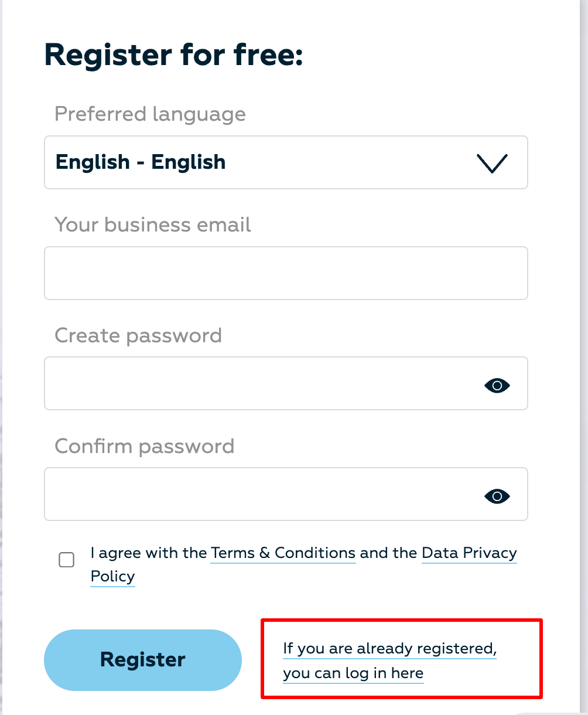This screenshot has width=588, height=715.
Task: Show the Create password field contents
Action: pyautogui.click(x=497, y=385)
